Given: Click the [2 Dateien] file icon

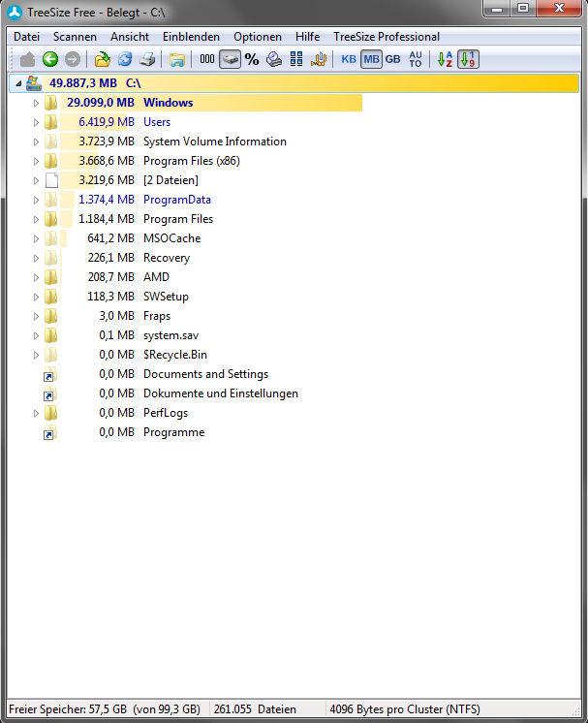Looking at the screenshot, I should [51, 180].
